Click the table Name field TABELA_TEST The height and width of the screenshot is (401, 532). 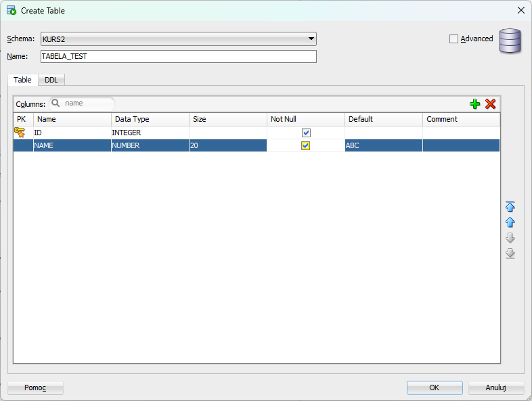point(179,57)
